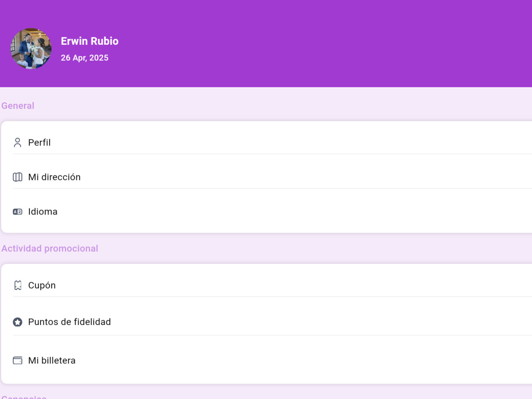
Task: Click Erwin Rubio's profile photo
Action: 31,48
